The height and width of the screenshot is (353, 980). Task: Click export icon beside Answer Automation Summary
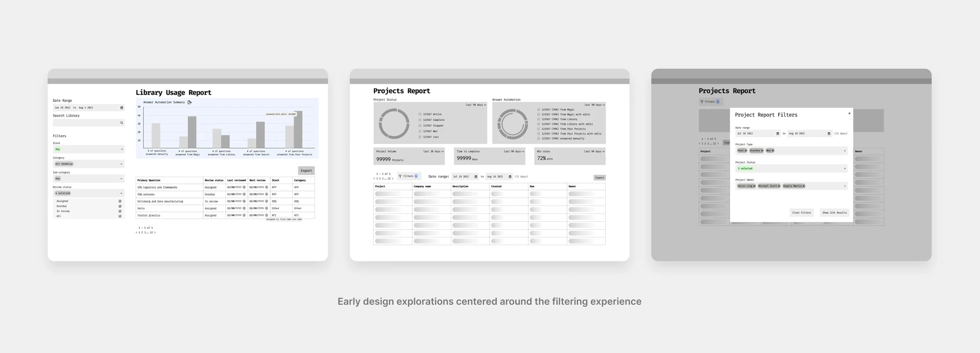[190, 102]
